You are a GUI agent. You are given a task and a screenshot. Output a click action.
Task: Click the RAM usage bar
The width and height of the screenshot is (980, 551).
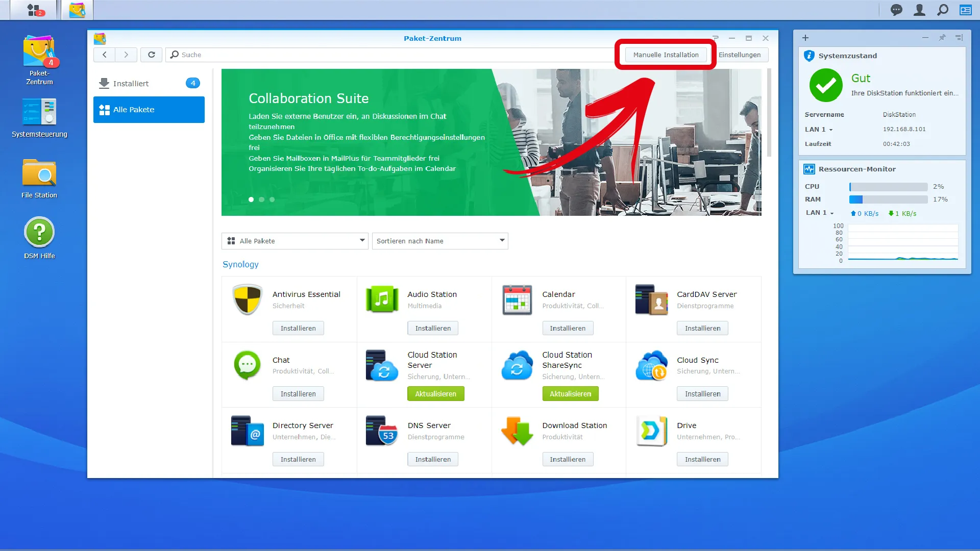tap(888, 199)
